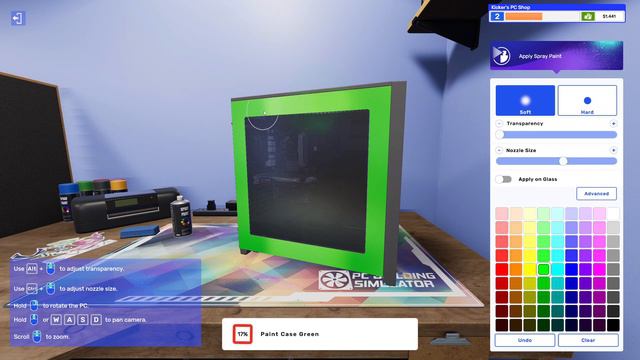The width and height of the screenshot is (640, 360).
Task: Increase nozzle size with plus button
Action: pyautogui.click(x=613, y=150)
